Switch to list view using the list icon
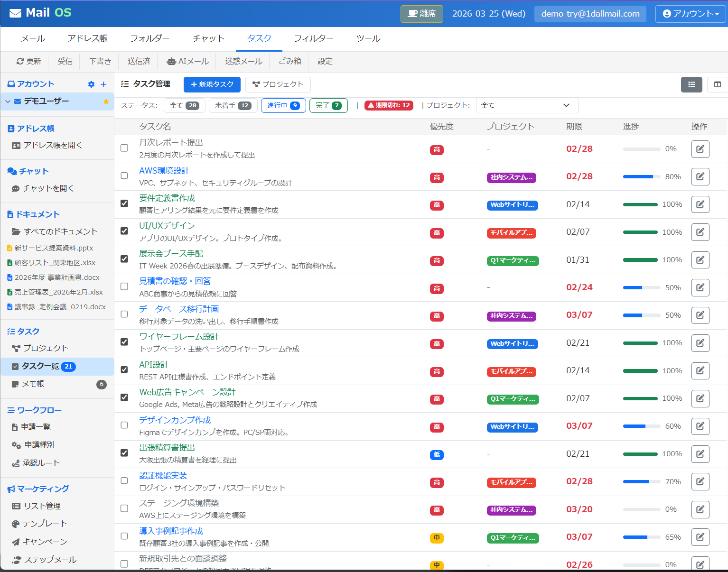This screenshot has width=728, height=572. pos(691,84)
